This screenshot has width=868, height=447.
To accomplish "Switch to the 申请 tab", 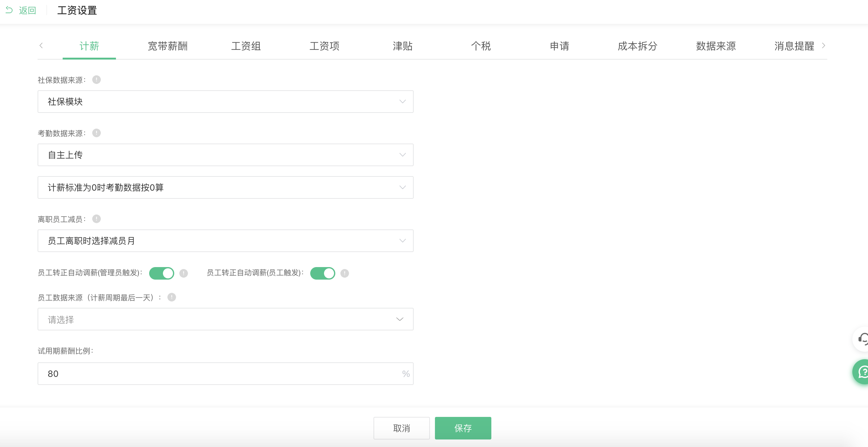I will click(x=559, y=46).
